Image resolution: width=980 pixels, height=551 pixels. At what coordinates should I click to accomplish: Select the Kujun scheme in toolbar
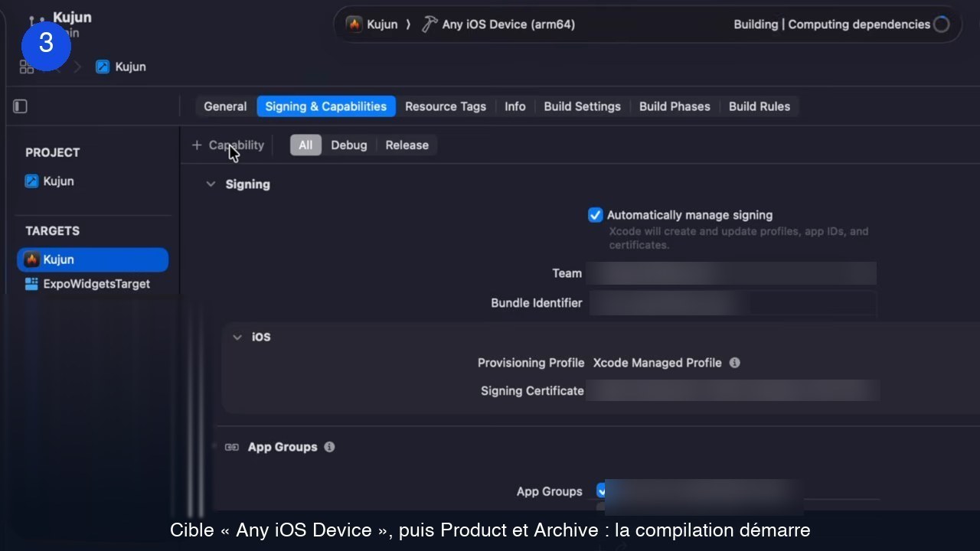pos(372,24)
